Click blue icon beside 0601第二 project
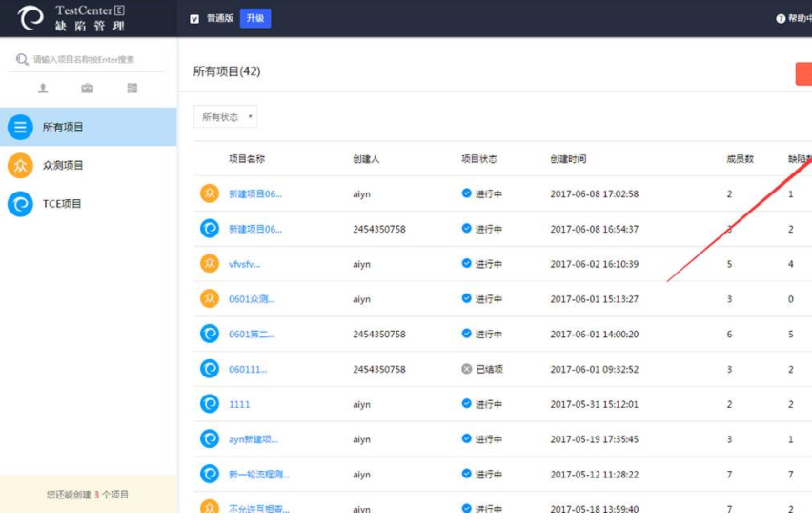The width and height of the screenshot is (812, 528). point(210,334)
